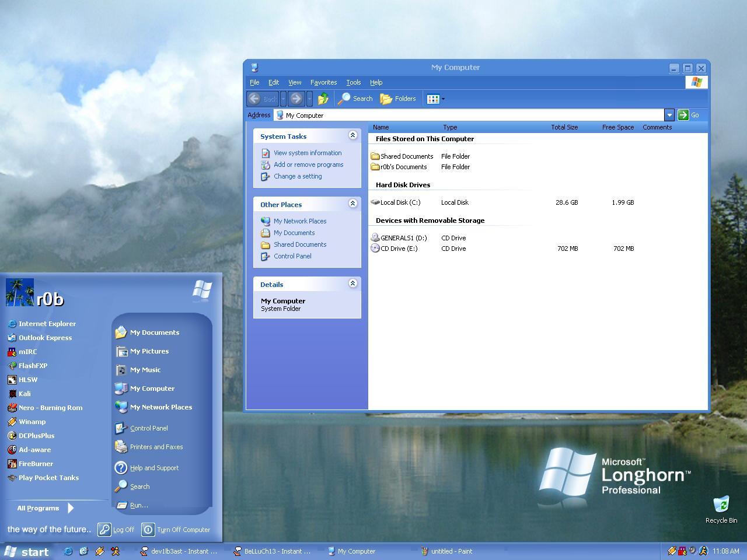747x560 pixels.
Task: Sort by the Free Space column header
Action: point(618,127)
